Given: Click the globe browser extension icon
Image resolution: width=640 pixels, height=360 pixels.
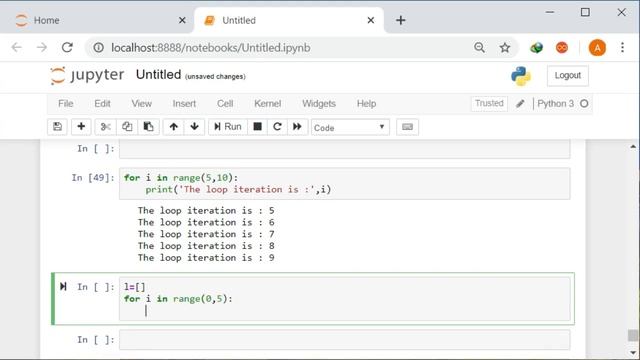Looking at the screenshot, I should tap(536, 48).
